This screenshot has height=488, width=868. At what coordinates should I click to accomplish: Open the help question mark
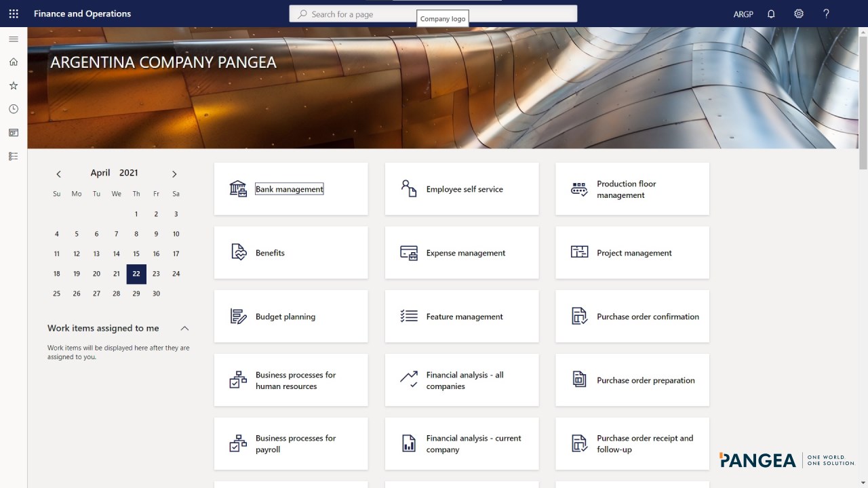click(x=826, y=14)
